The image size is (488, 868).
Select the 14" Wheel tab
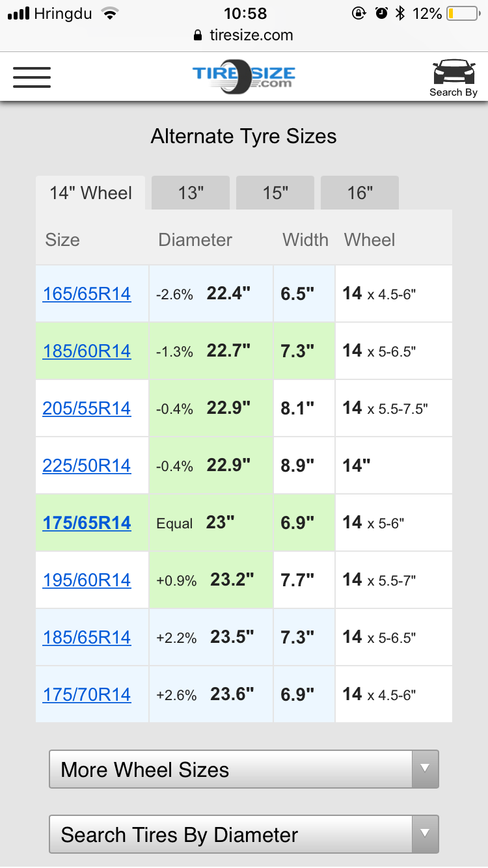tap(90, 193)
